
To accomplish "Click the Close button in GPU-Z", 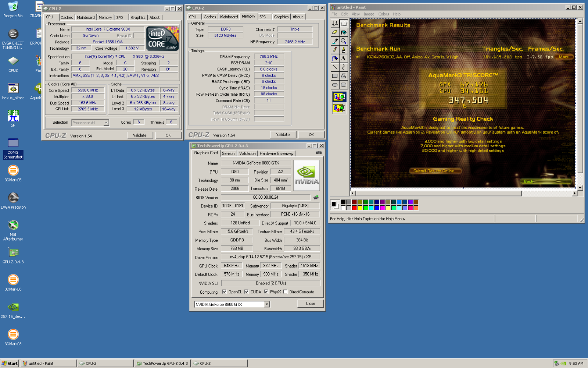I will point(311,304).
